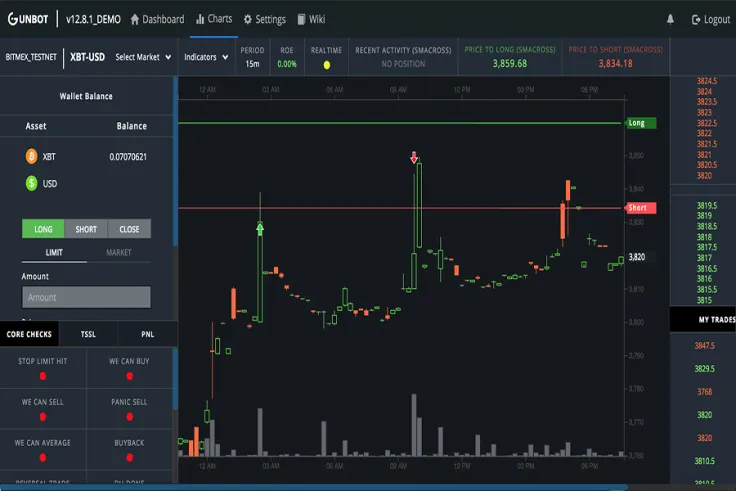The width and height of the screenshot is (736, 491).
Task: Click the green USD dollar icon
Action: [x=31, y=183]
